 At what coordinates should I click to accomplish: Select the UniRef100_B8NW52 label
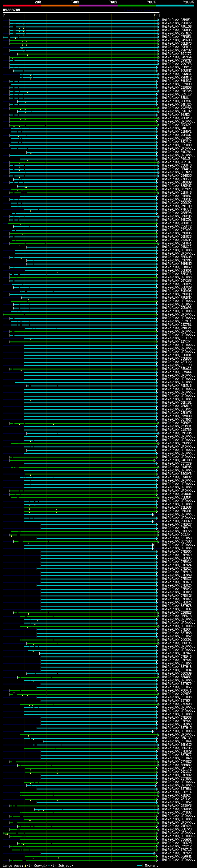177,676
